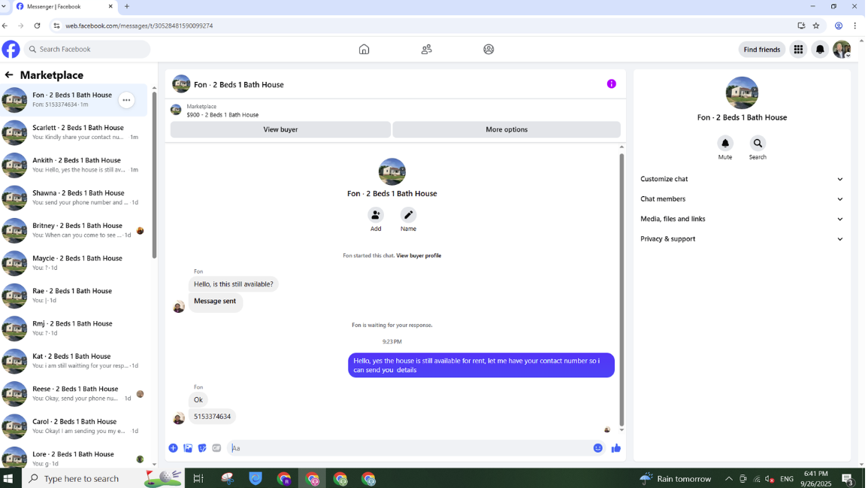Open the notifications bell icon

(x=820, y=50)
